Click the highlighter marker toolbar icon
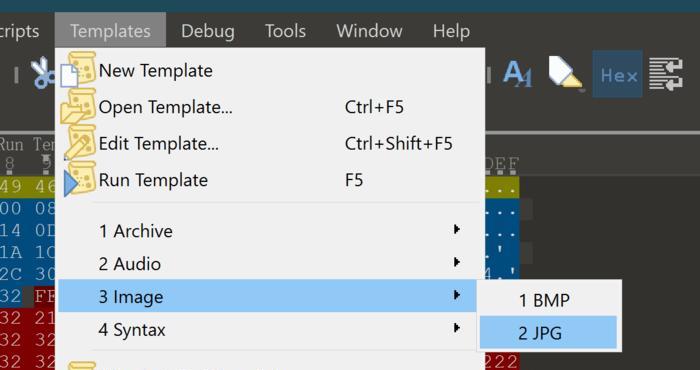The height and width of the screenshot is (370, 700). click(x=566, y=74)
